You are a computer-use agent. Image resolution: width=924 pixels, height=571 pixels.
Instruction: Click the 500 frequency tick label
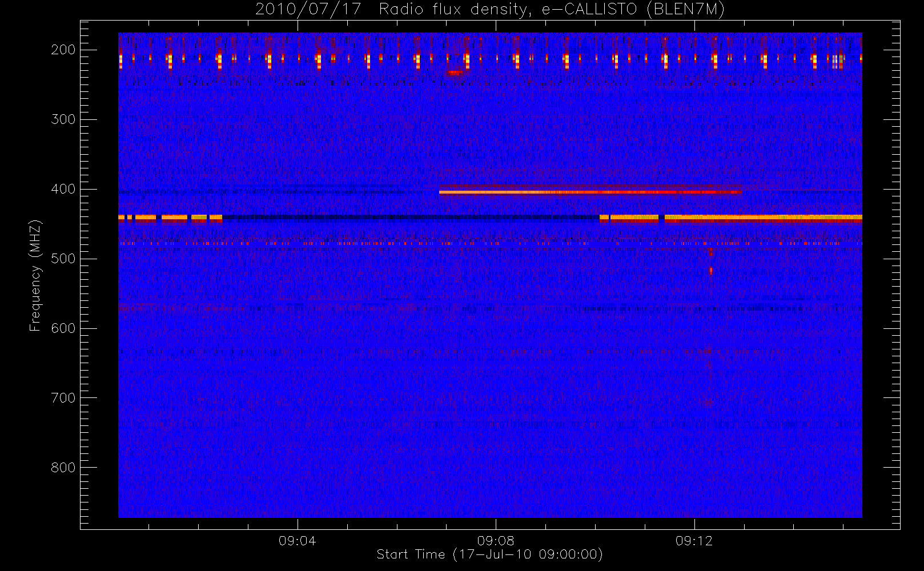63,259
